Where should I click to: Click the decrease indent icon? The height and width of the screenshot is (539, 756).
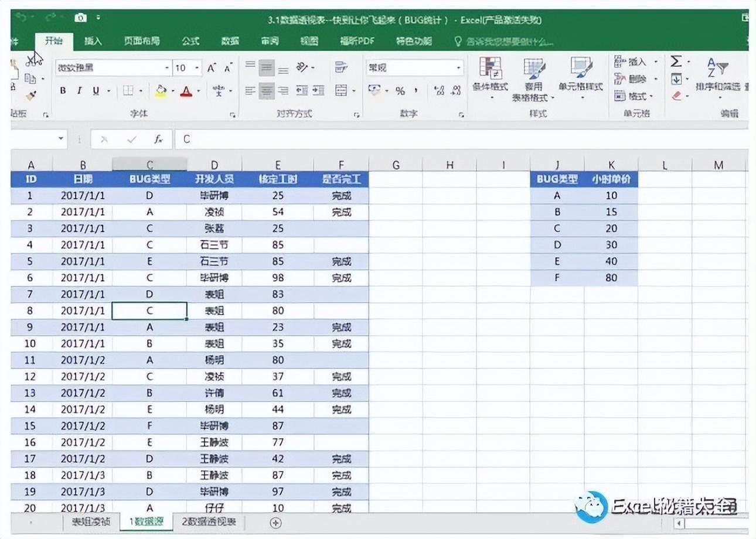point(302,91)
